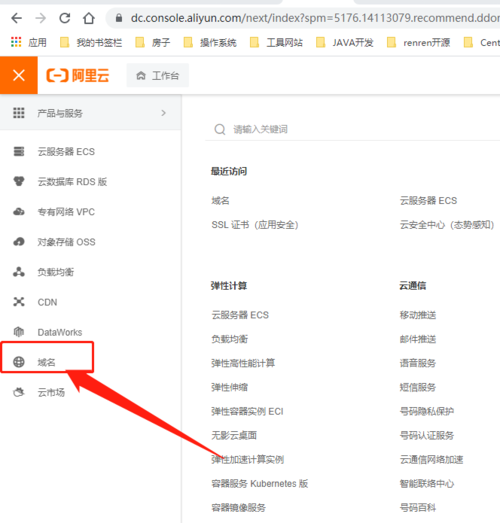Open 云安全中心 (态势感知) link
This screenshot has width=500, height=523.
point(447,225)
